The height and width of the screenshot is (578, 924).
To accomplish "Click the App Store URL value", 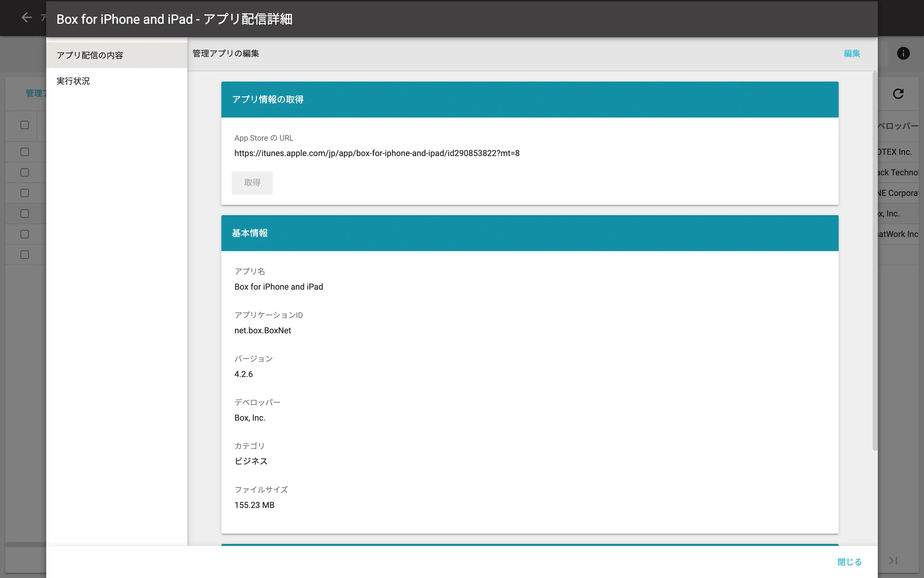I will 377,153.
